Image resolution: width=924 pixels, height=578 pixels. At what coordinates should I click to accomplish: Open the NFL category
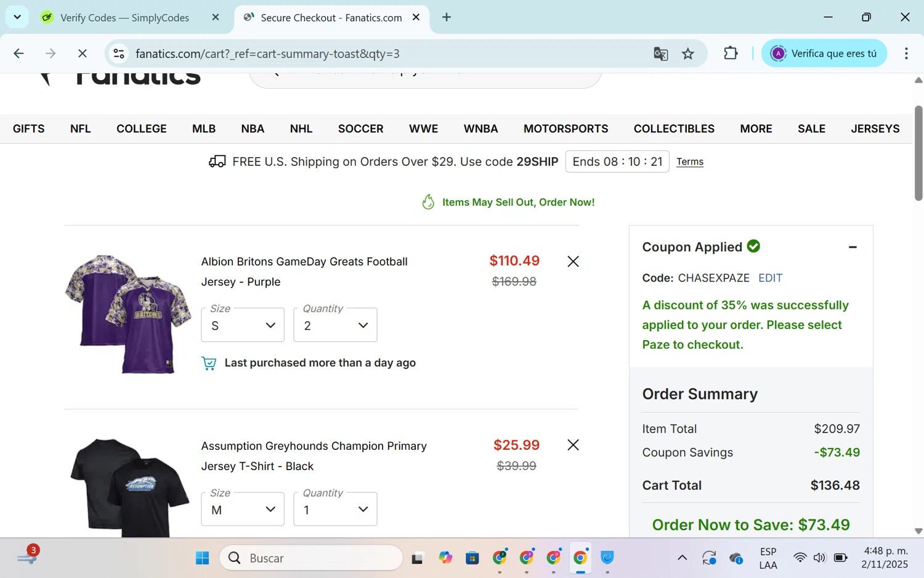81,129
